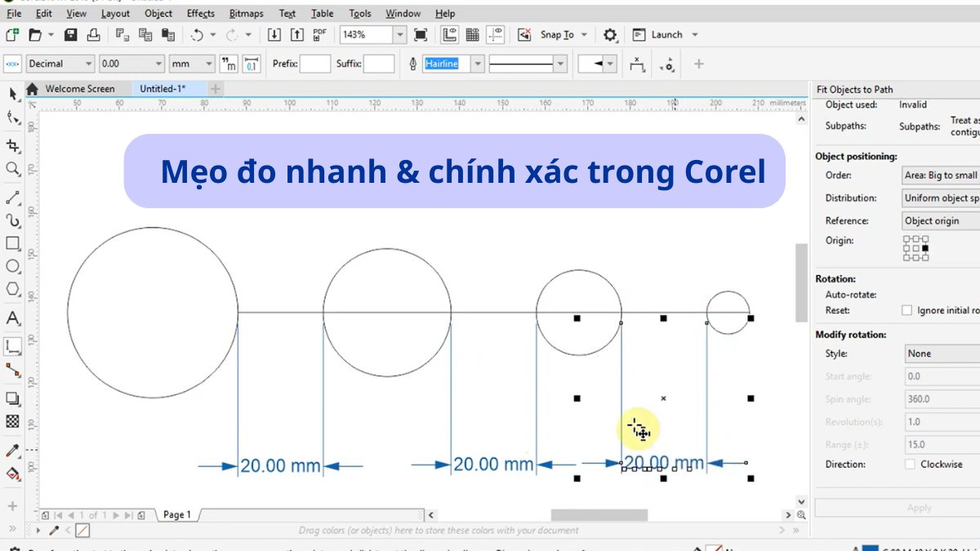Click the Open folder icon

click(35, 34)
